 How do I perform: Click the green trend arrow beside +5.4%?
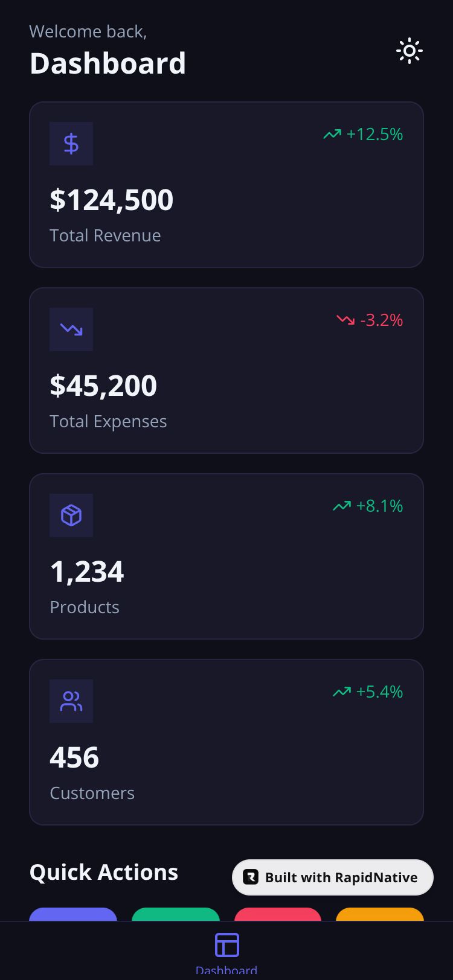pyautogui.click(x=342, y=692)
